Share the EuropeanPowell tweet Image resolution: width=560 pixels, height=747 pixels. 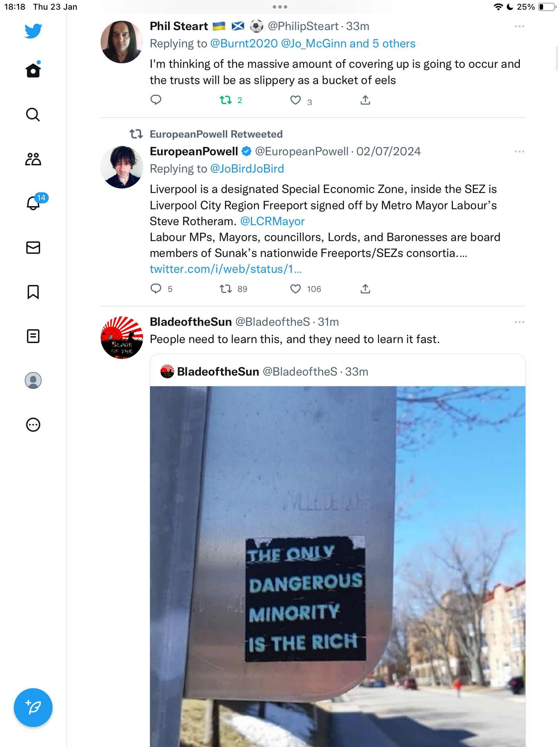coord(365,289)
